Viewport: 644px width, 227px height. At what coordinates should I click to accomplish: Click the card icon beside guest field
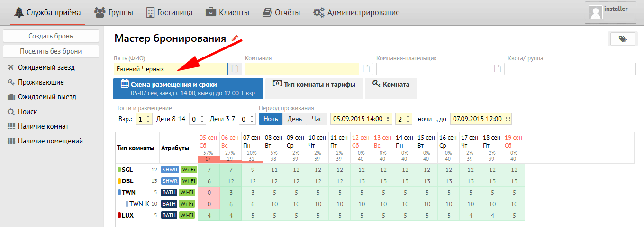click(235, 69)
